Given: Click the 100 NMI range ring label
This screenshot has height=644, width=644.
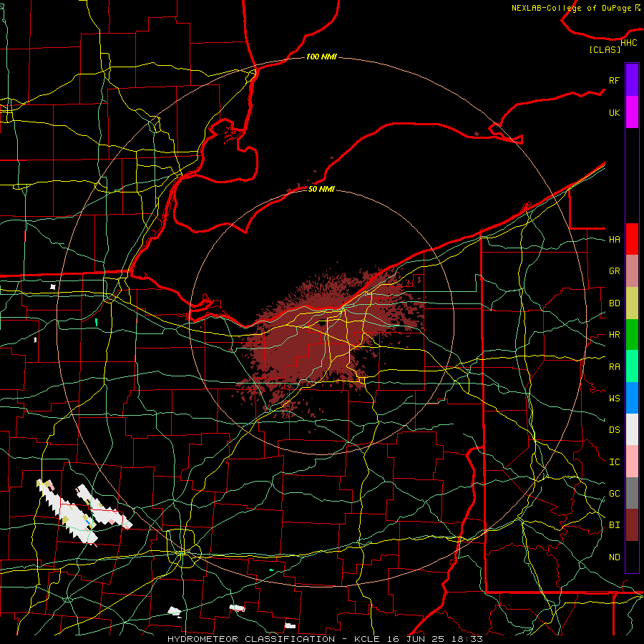Looking at the screenshot, I should [321, 57].
